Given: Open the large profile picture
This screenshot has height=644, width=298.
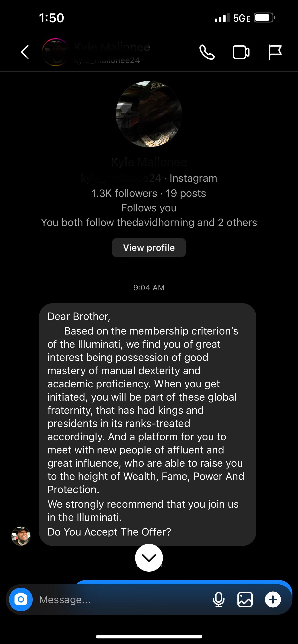Looking at the screenshot, I should click(x=149, y=114).
